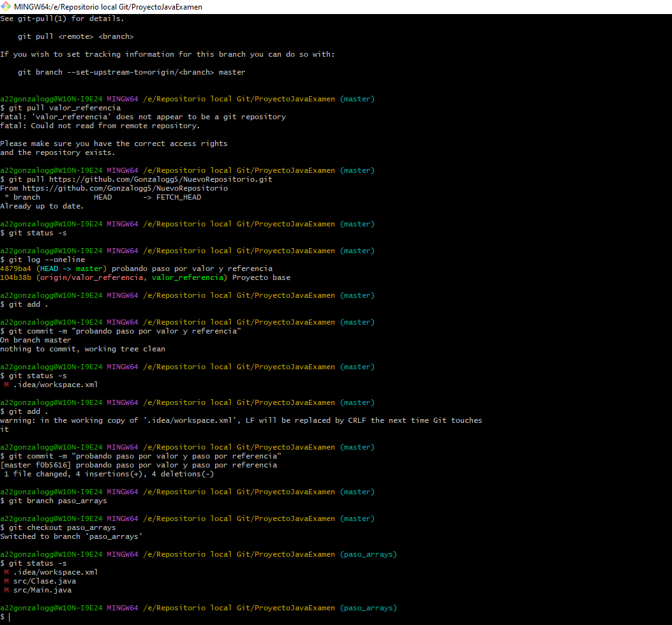Click the window title 'MINGW64:/e/Repositorio local Git/ProyectoJavaExamen'

click(108, 7)
